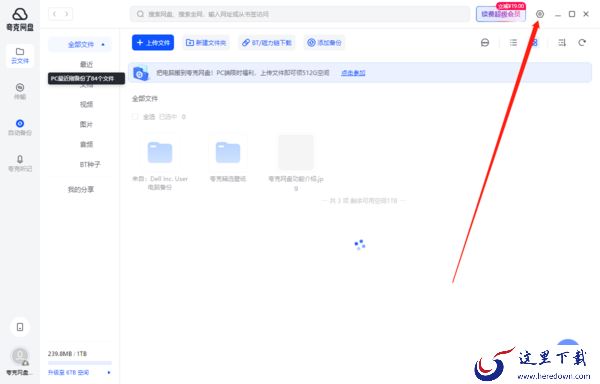This screenshot has width=600, height=384.
Task: Maximize the Quark window
Action: [x=572, y=14]
